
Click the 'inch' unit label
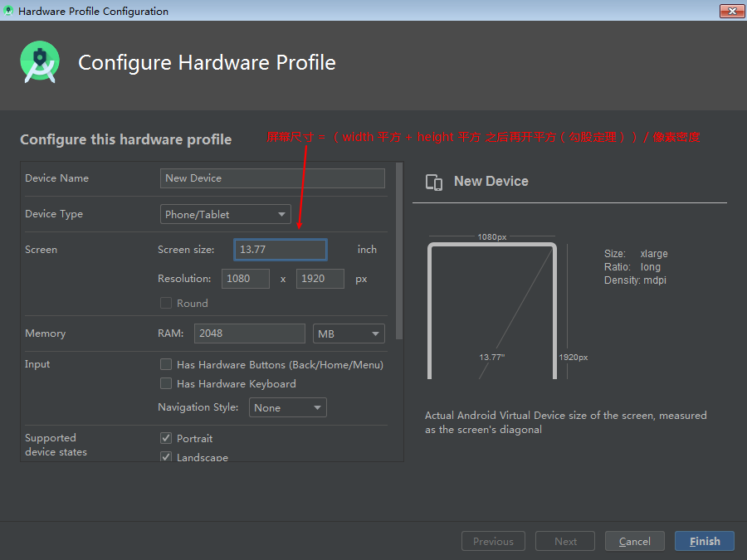367,250
